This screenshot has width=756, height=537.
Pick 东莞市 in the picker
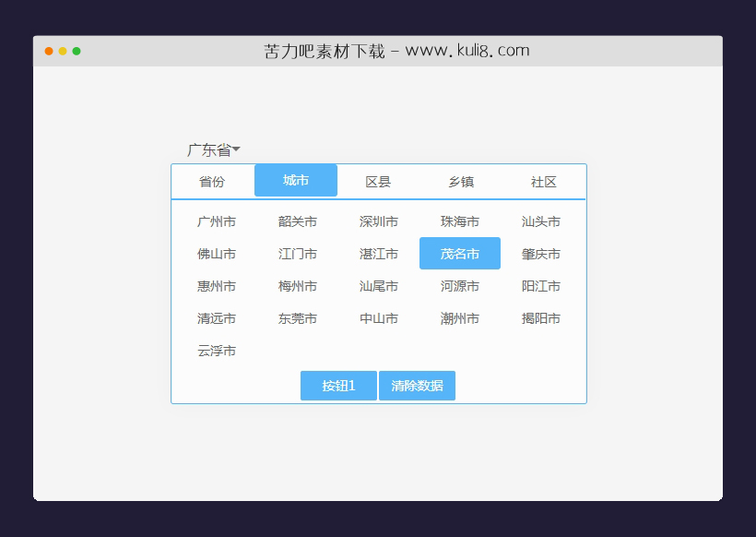coord(297,318)
